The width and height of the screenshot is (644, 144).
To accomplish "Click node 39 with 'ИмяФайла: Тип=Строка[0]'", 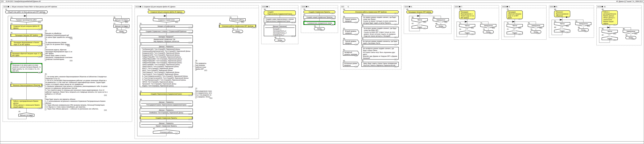I will point(166,111).
